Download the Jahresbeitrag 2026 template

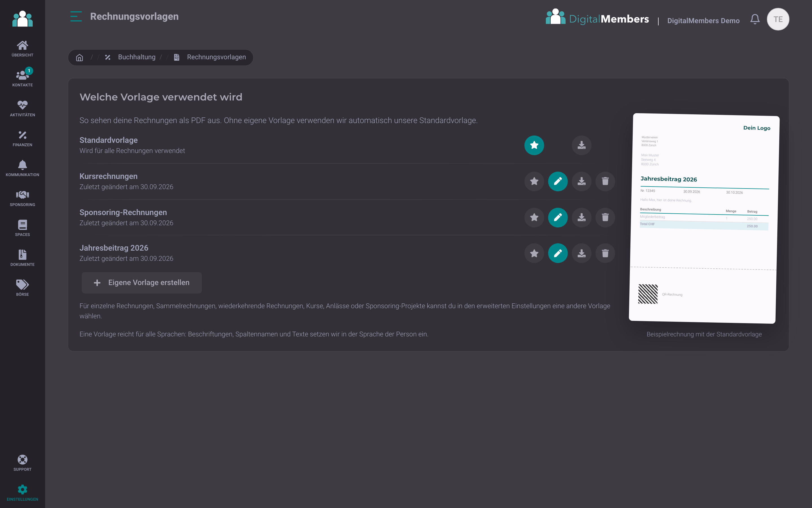click(581, 253)
